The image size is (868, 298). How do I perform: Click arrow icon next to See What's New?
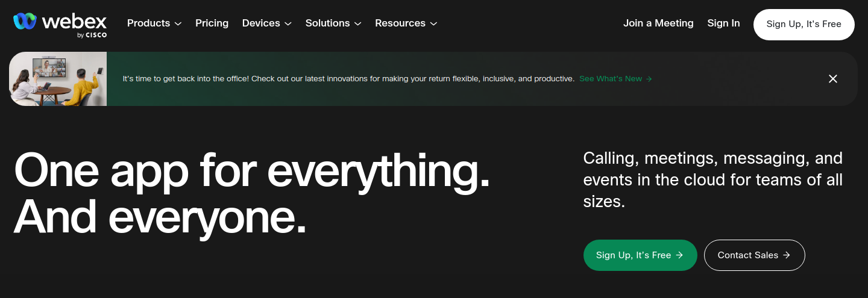(649, 79)
